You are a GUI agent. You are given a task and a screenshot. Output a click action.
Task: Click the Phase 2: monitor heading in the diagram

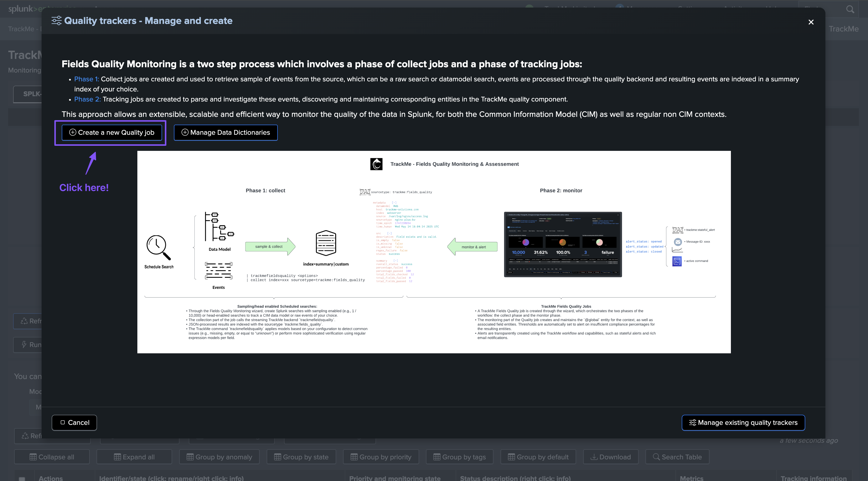[x=561, y=191]
